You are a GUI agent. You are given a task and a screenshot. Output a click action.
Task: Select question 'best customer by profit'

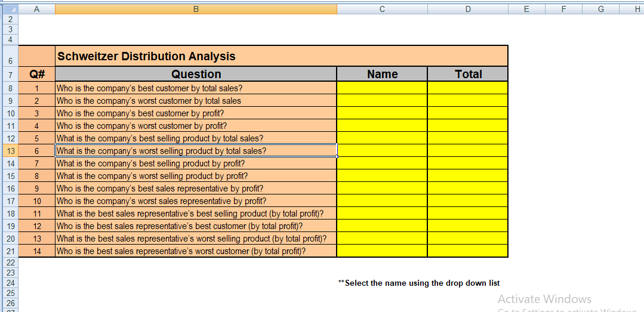196,113
